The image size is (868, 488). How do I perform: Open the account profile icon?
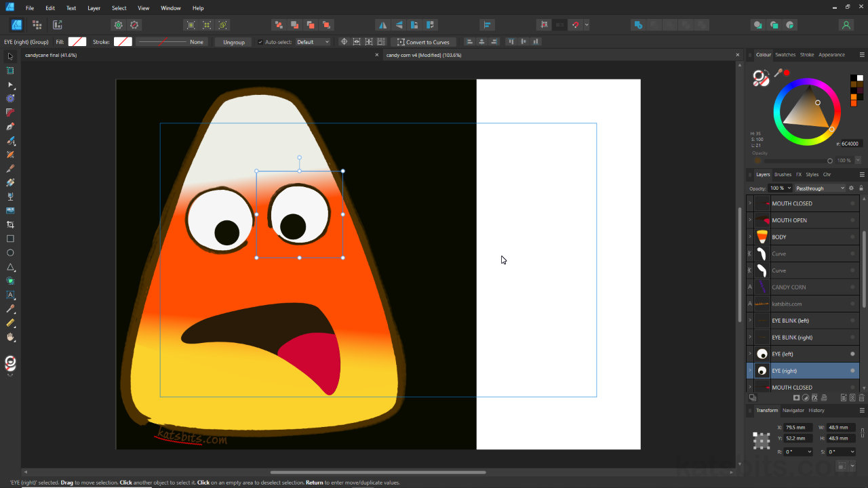(x=846, y=25)
